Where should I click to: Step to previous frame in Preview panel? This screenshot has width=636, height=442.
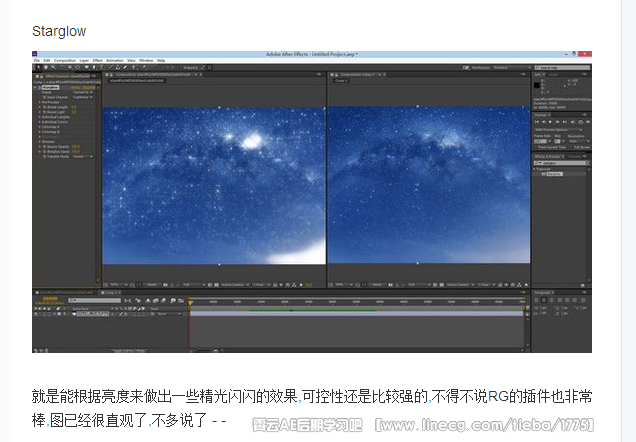(544, 122)
